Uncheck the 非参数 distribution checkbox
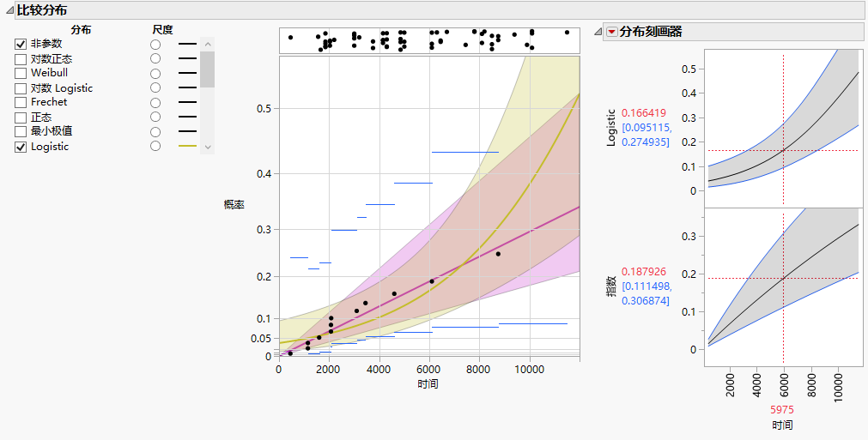The image size is (868, 440). coord(21,45)
